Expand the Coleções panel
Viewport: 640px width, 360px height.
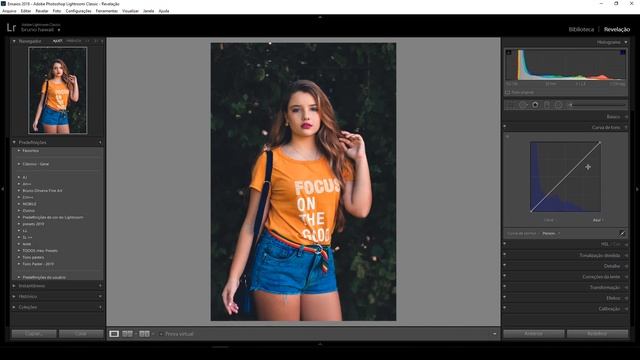[14, 307]
